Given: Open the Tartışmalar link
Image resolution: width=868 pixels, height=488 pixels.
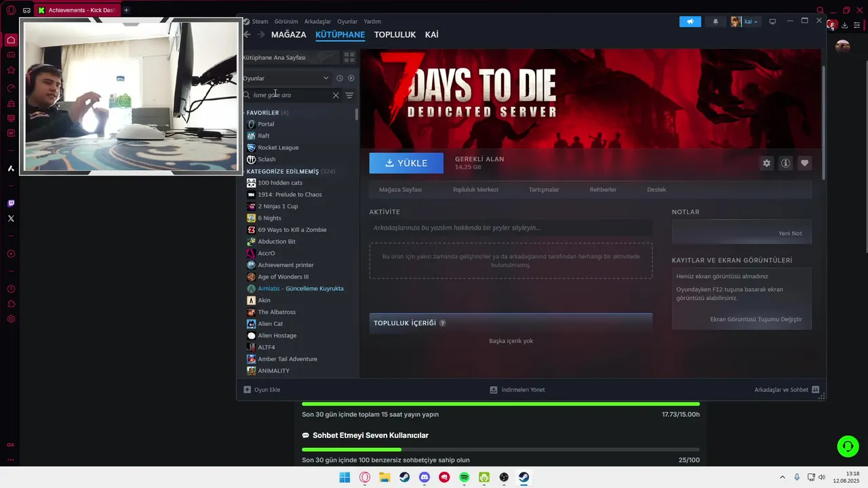Looking at the screenshot, I should coord(544,190).
